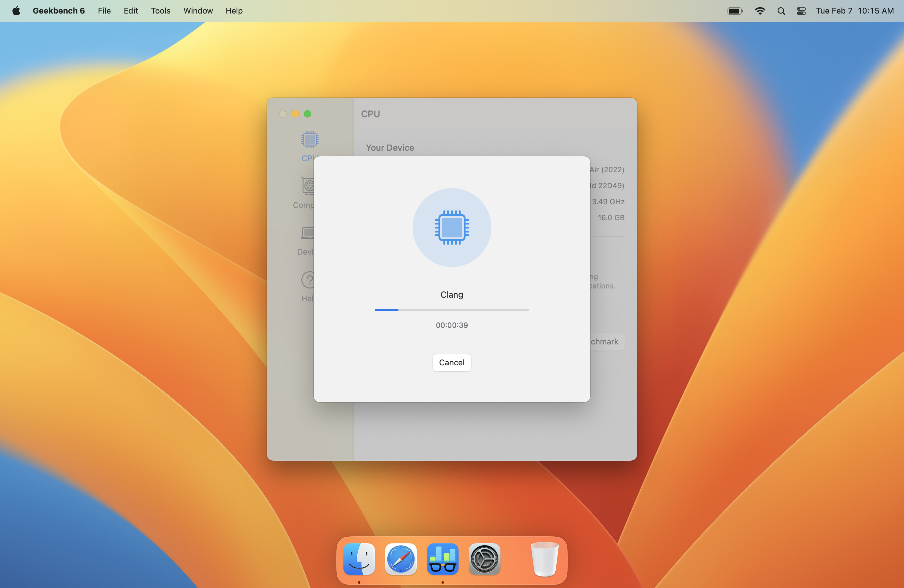Click the 3.49 GHz frequency value
The width and height of the screenshot is (904, 588).
click(x=608, y=201)
